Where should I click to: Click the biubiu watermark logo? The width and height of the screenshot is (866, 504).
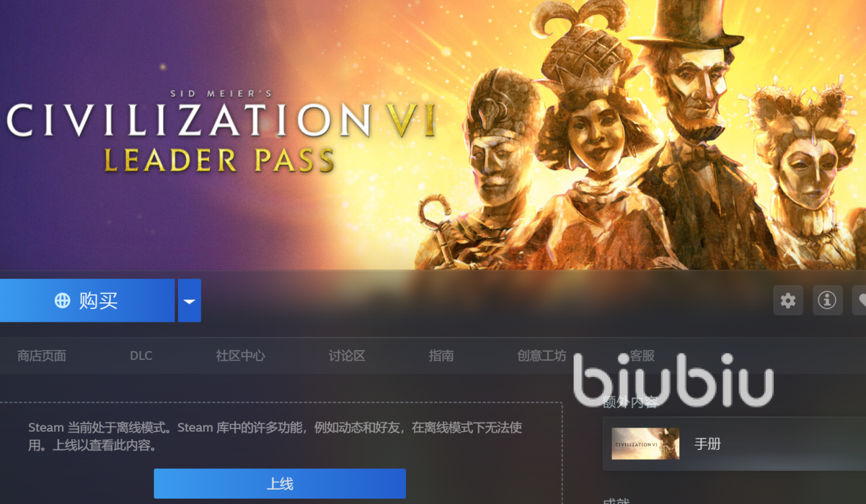pyautogui.click(x=673, y=380)
